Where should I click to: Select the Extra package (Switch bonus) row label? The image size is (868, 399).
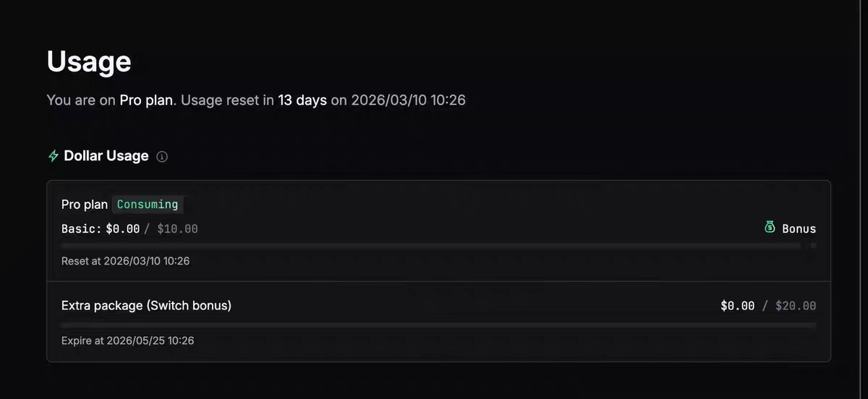pyautogui.click(x=146, y=306)
